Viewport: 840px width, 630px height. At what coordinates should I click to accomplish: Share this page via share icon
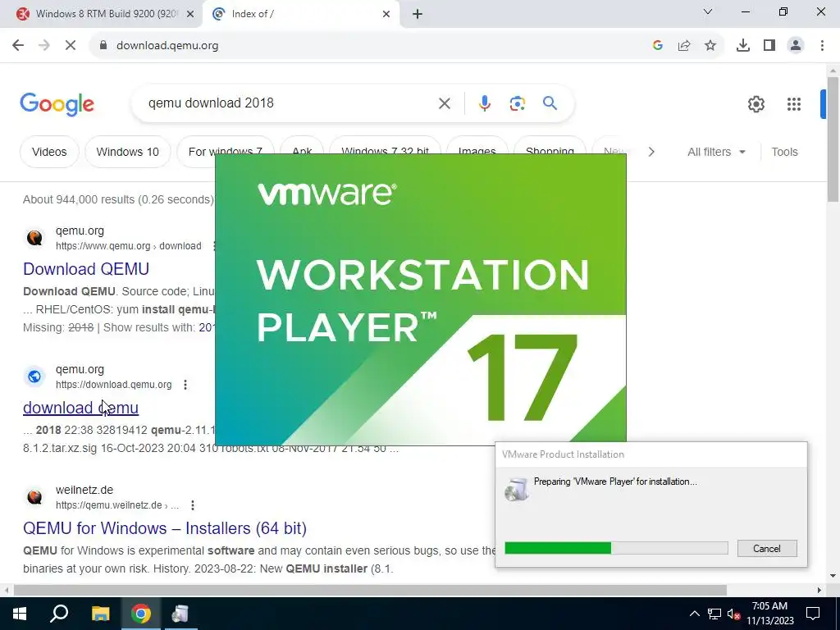click(x=684, y=46)
